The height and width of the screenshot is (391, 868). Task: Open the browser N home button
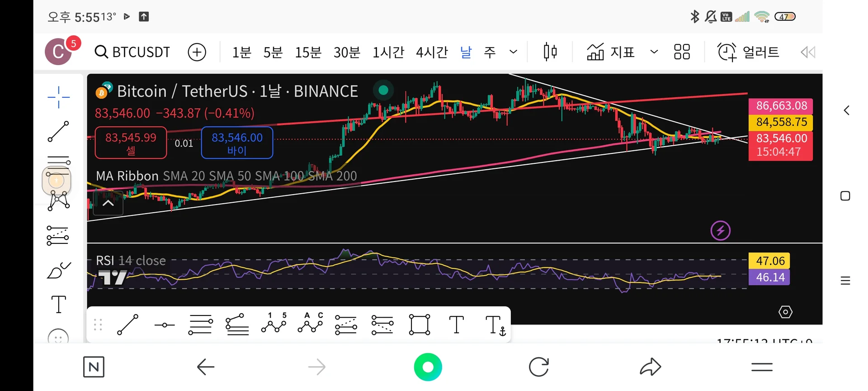coord(94,367)
